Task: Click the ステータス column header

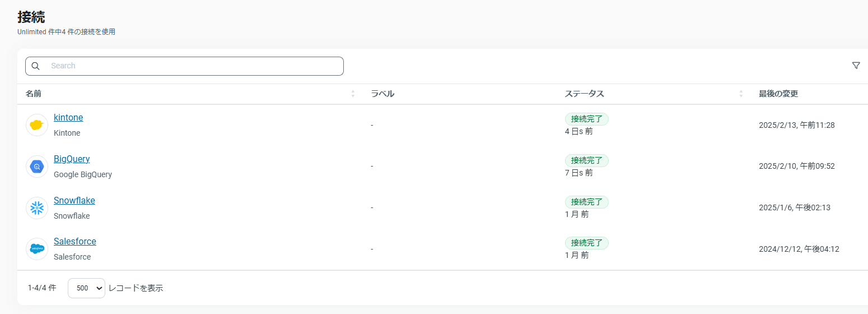Action: click(x=585, y=94)
